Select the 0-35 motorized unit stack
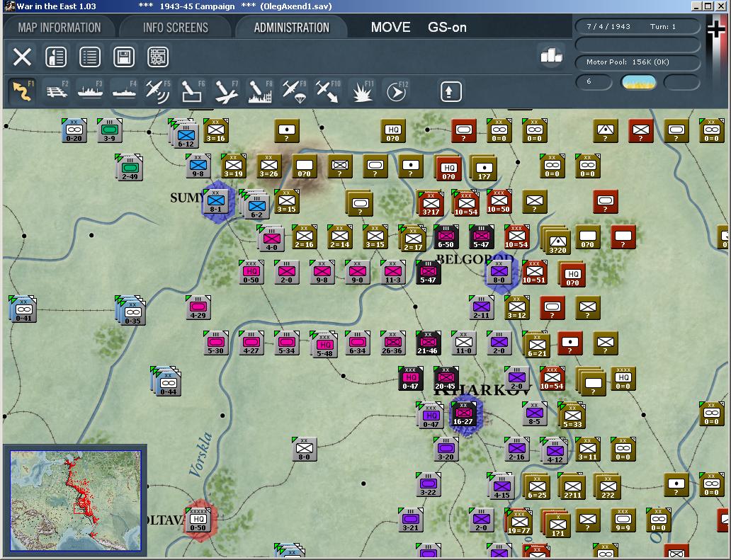This screenshot has width=731, height=560. pos(131,312)
